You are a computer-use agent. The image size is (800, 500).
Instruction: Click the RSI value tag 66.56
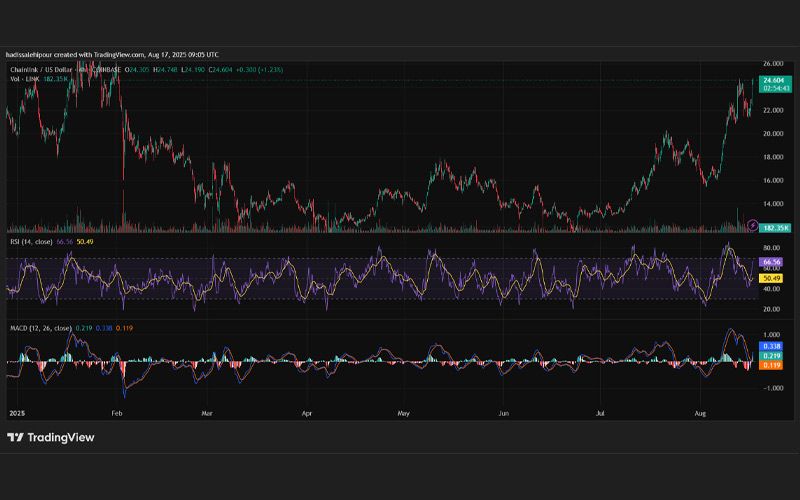click(x=771, y=262)
